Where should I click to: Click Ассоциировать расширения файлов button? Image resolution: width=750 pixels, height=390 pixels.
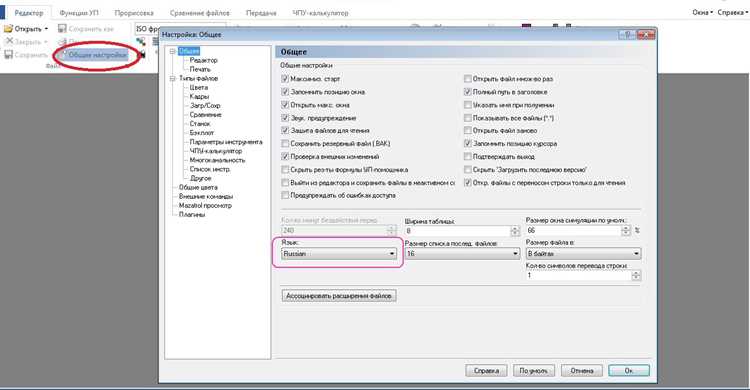pyautogui.click(x=339, y=296)
